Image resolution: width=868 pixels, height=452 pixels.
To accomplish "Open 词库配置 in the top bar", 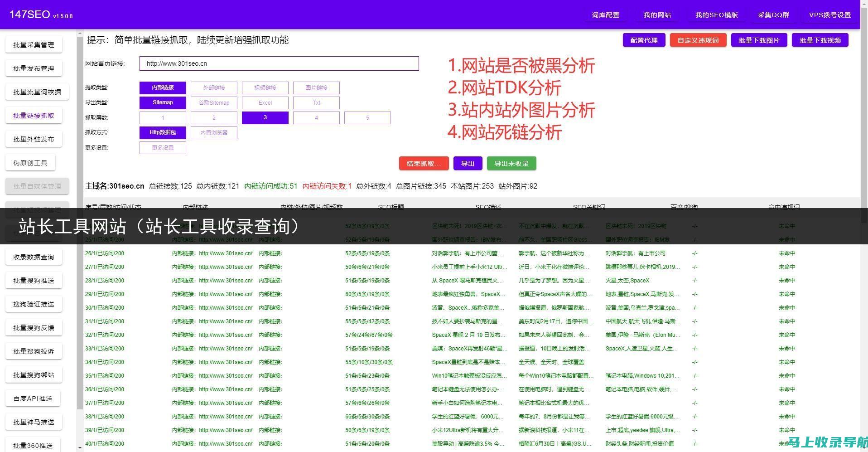I will coord(605,15).
